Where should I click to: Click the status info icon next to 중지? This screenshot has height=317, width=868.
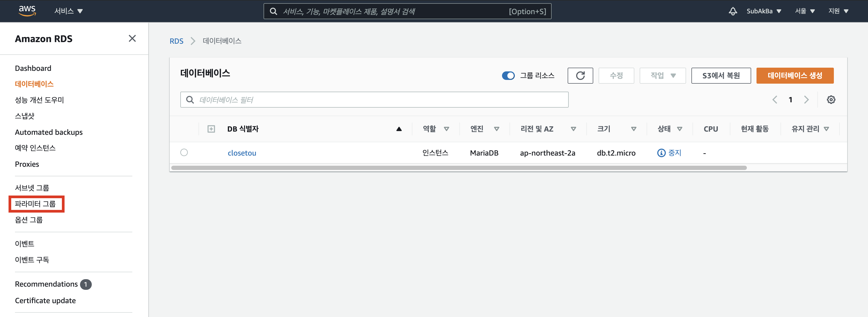pos(661,153)
